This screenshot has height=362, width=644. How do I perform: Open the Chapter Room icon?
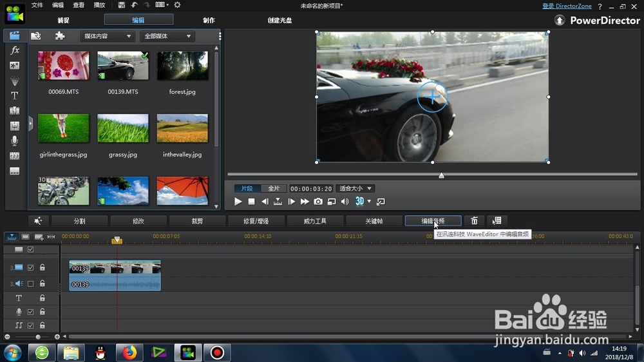point(14,156)
